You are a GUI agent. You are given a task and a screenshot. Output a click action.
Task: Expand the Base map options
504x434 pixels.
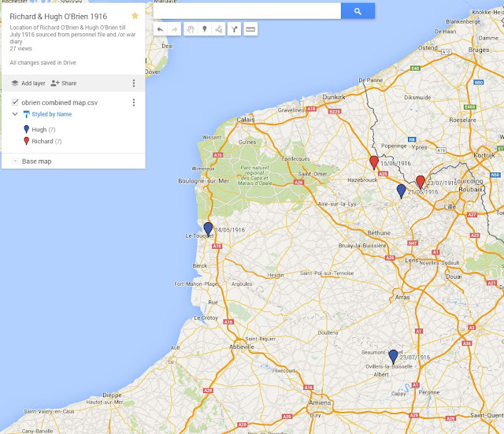click(15, 161)
